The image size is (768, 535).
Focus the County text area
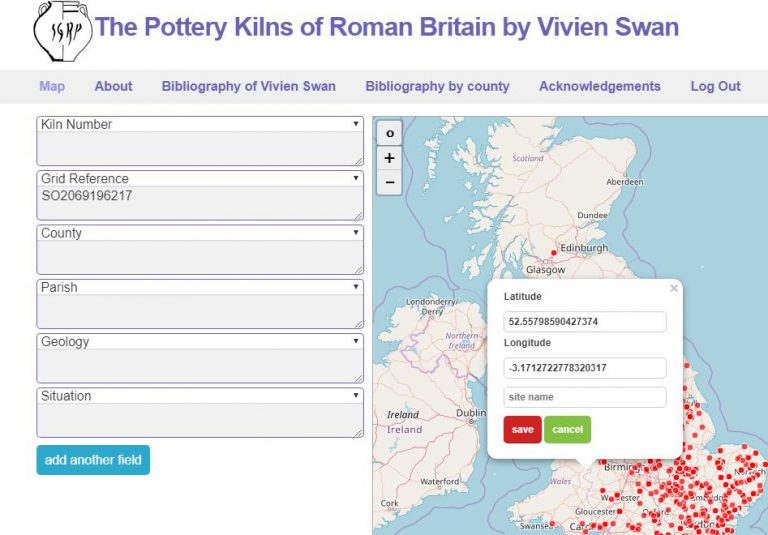pos(200,257)
